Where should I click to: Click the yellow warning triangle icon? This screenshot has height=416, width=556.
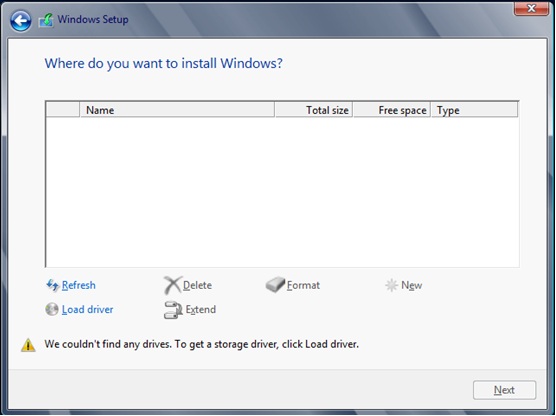tap(28, 345)
